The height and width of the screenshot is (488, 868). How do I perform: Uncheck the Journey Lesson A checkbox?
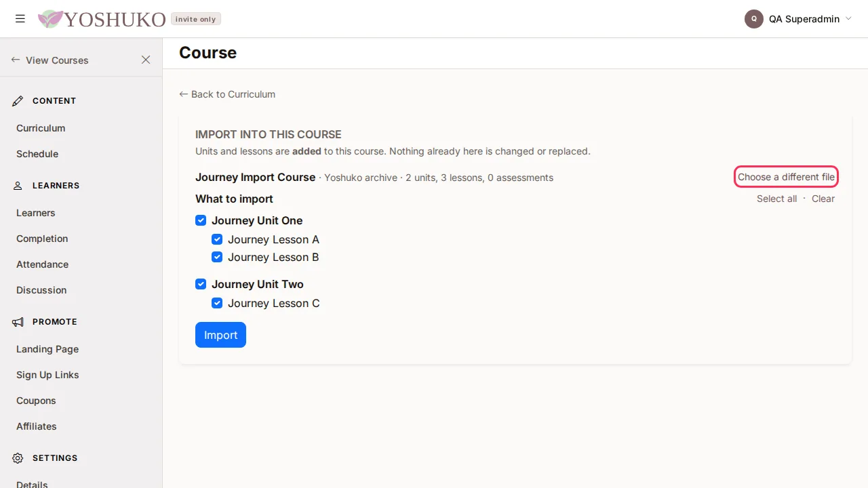pos(217,239)
